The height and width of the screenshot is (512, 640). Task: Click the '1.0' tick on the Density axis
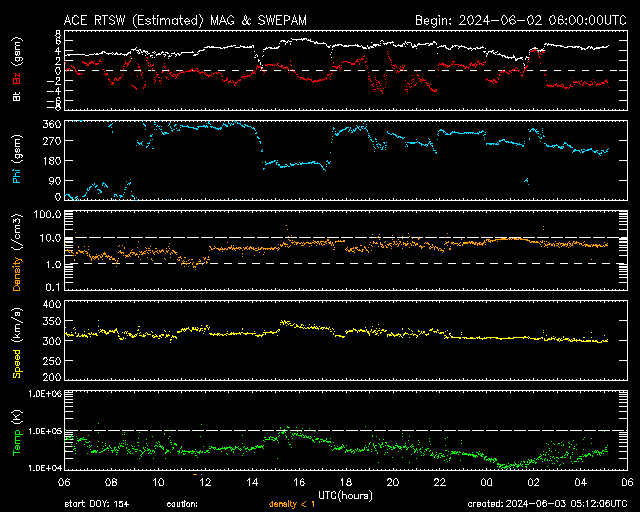[53, 265]
